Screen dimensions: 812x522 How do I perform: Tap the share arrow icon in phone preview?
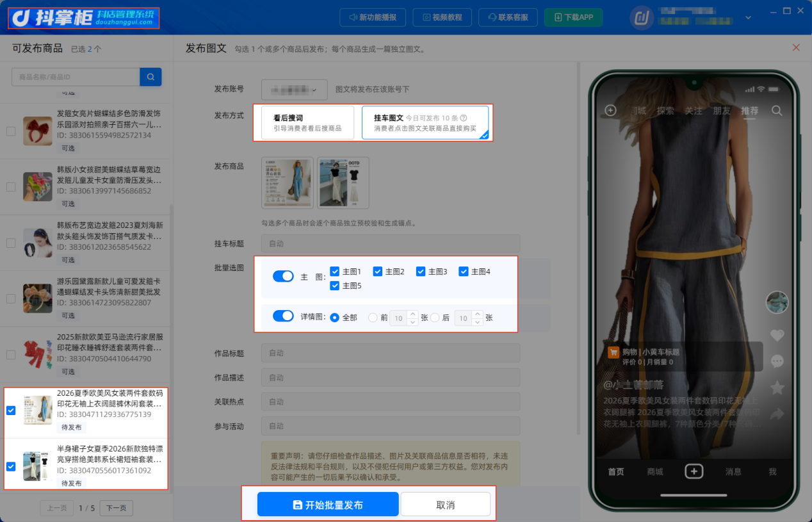click(x=777, y=414)
